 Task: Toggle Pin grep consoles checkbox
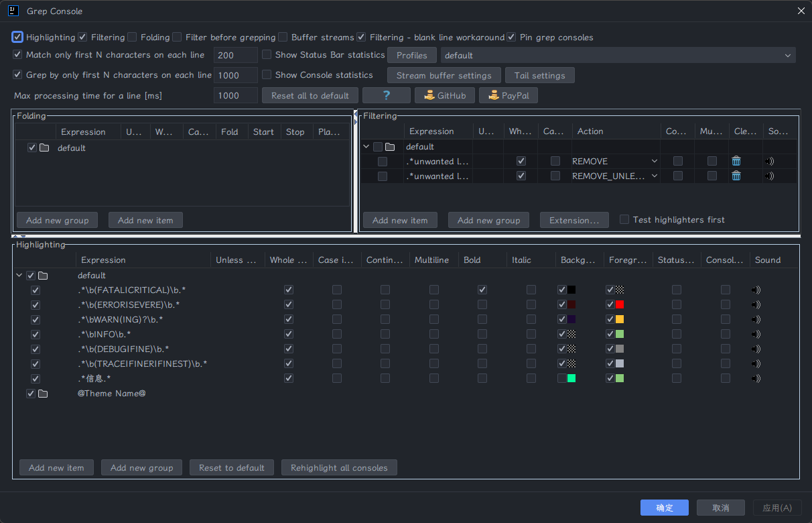[x=511, y=37]
